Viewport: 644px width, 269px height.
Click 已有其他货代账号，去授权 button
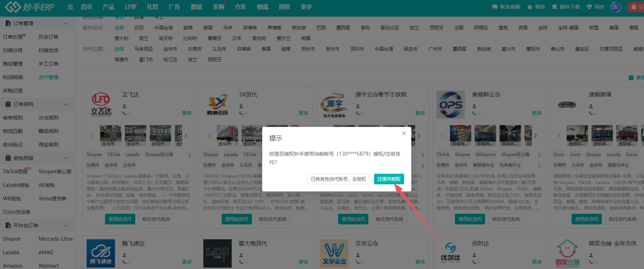338,179
